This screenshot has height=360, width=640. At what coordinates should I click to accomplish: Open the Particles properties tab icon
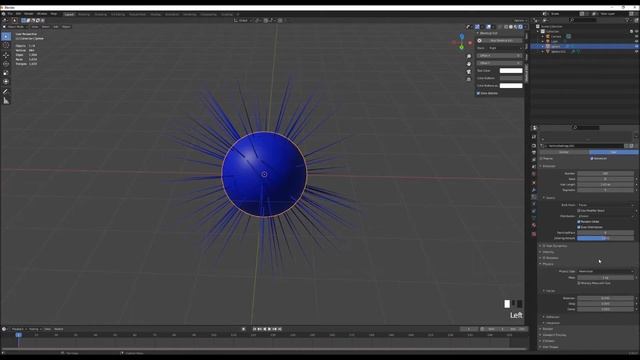(x=534, y=197)
